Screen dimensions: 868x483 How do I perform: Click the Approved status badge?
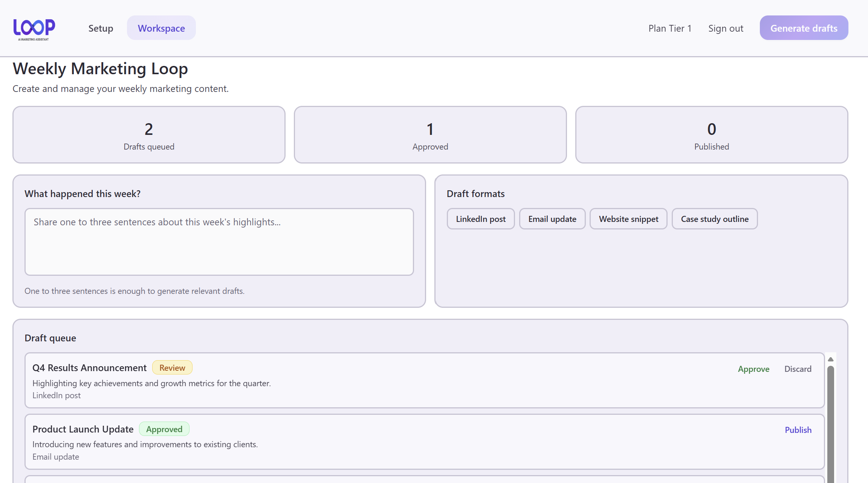(164, 429)
